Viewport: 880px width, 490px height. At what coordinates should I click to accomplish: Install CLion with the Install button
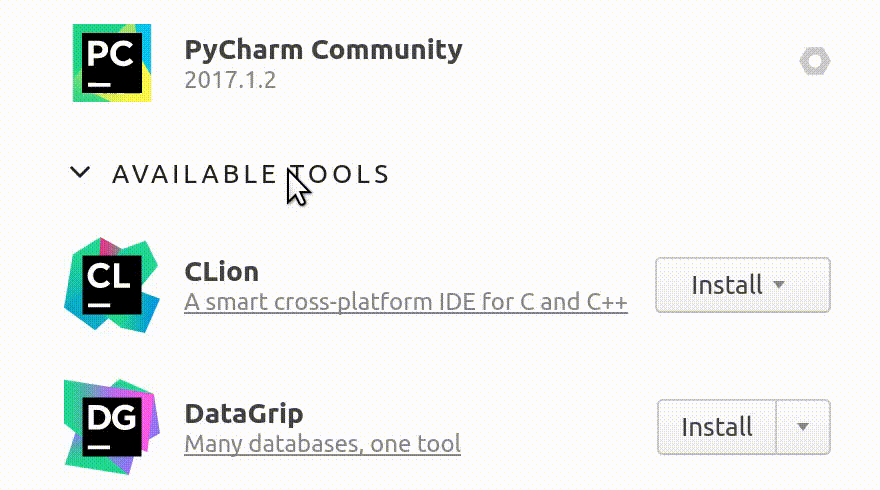click(x=742, y=285)
